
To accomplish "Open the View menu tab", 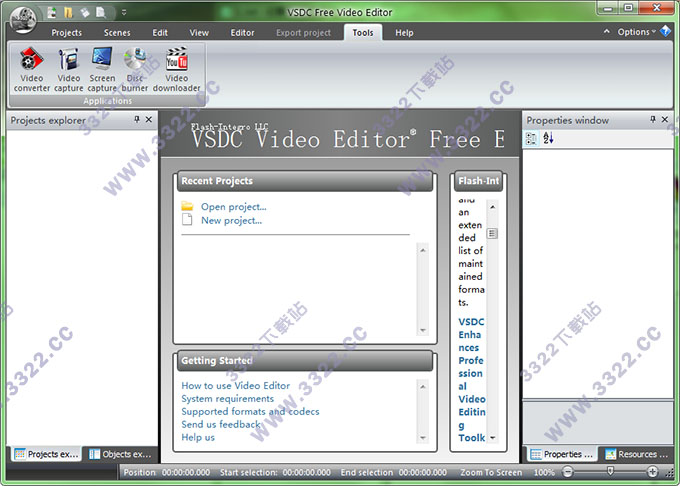I will point(199,33).
